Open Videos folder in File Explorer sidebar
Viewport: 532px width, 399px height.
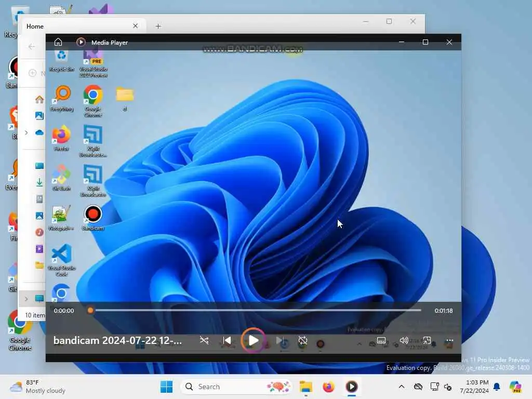coord(39,249)
